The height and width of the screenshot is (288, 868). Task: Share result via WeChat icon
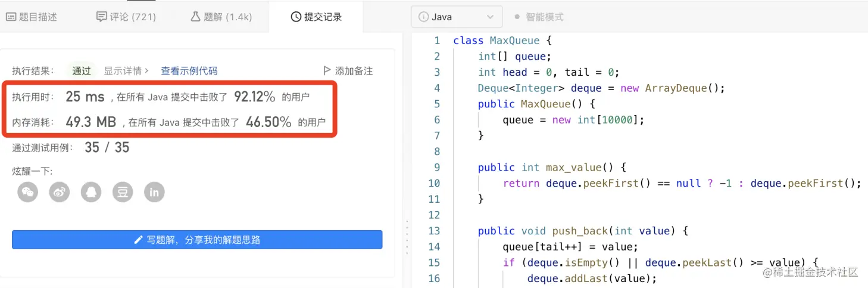point(28,192)
